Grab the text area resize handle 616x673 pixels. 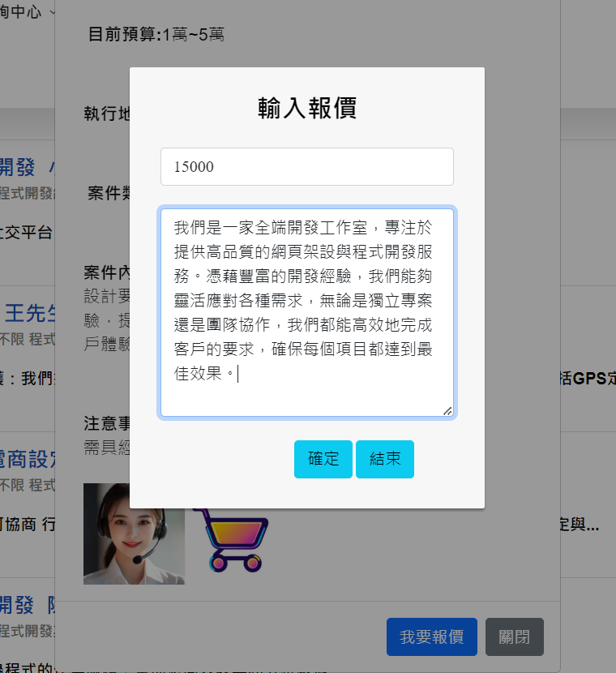pyautogui.click(x=447, y=411)
